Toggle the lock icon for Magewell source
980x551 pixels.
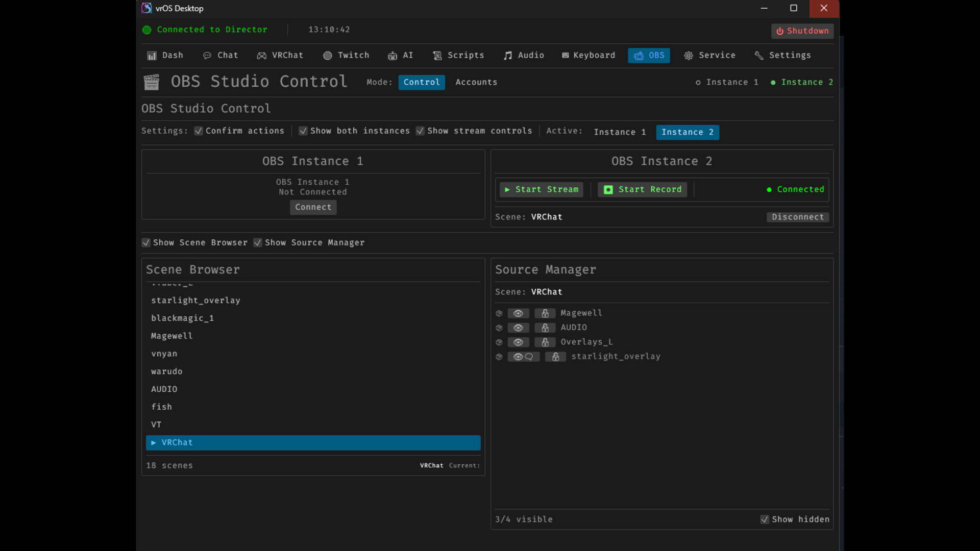tap(545, 313)
